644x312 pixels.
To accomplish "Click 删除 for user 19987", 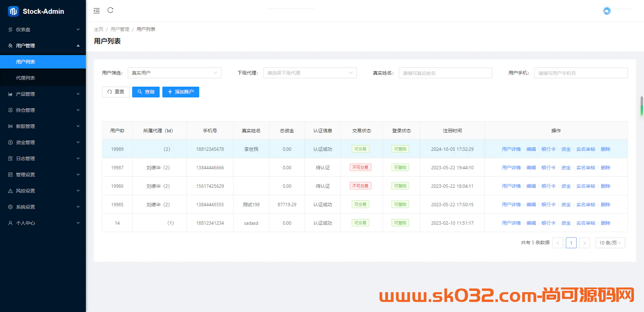I will click(605, 168).
